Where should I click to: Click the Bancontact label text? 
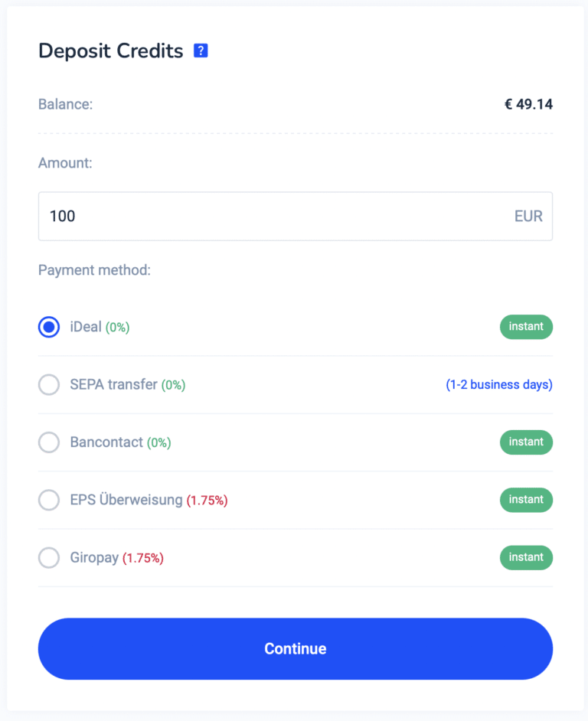(x=106, y=442)
